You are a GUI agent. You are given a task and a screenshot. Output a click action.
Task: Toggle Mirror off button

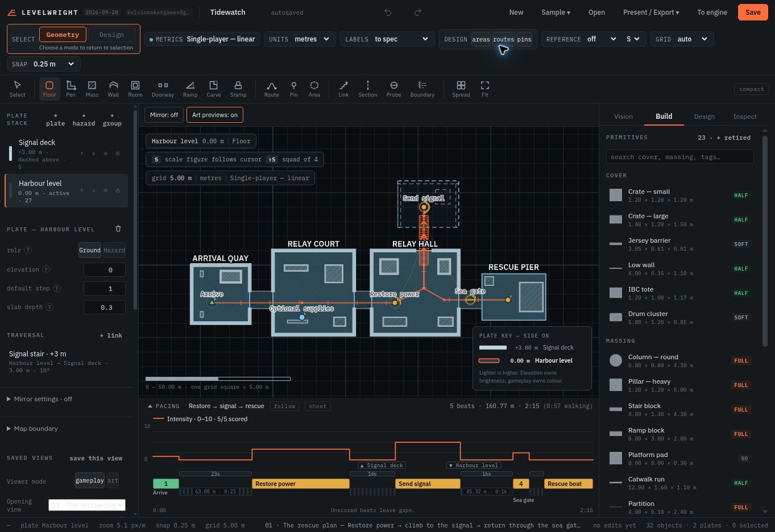[x=164, y=115]
